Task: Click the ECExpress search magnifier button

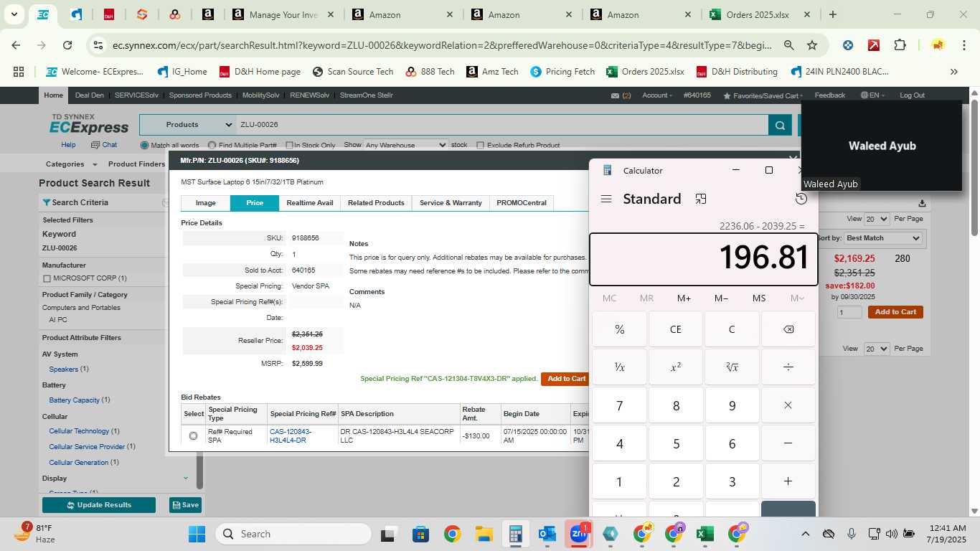Action: [x=780, y=126]
